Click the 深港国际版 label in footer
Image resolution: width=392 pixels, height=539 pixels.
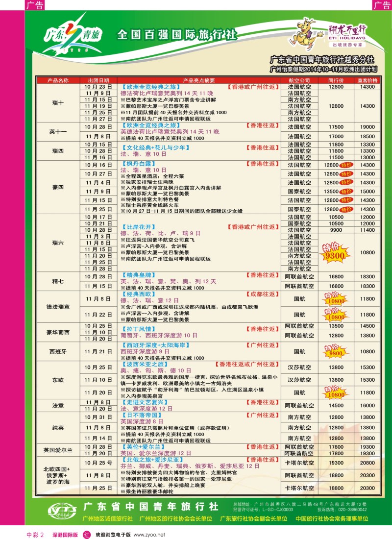[65, 535]
